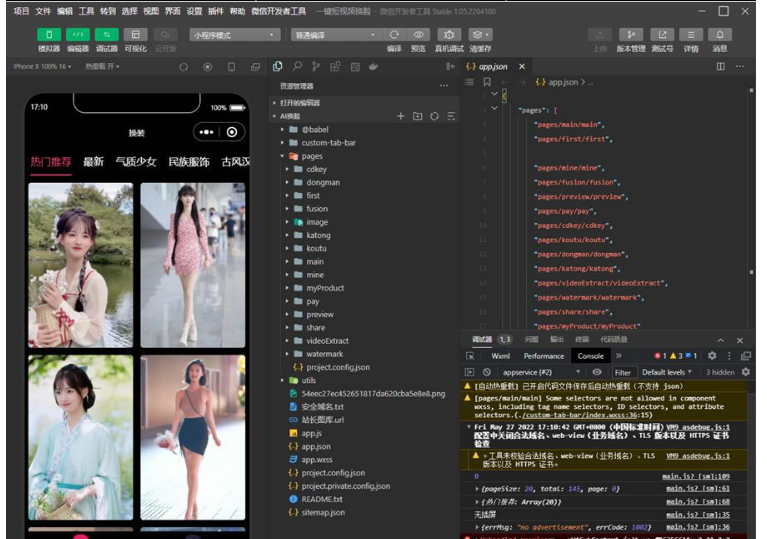
Task: Toggle the Editor (编辑器) code icon button
Action: pos(77,35)
